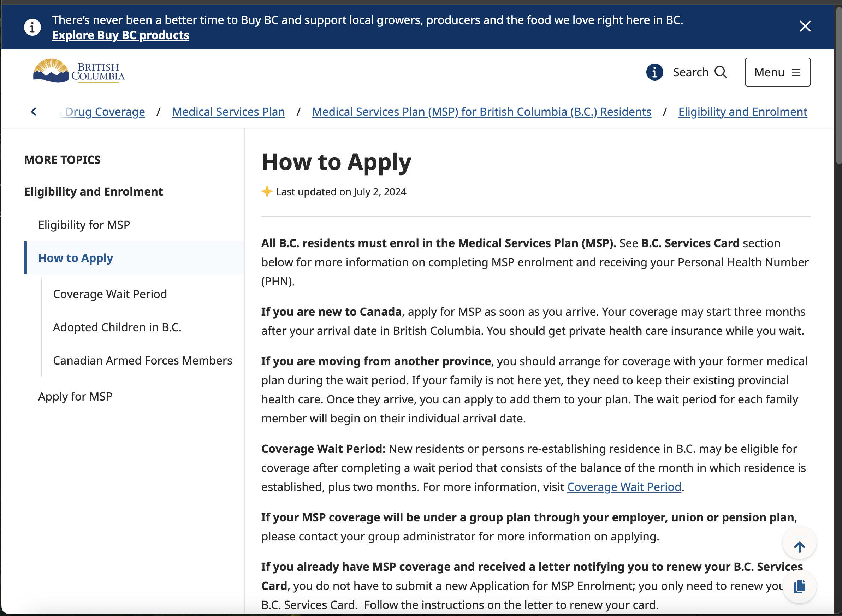Image resolution: width=842 pixels, height=616 pixels.
Task: Select Eligibility and Enrolment sidebar heading
Action: click(x=94, y=192)
